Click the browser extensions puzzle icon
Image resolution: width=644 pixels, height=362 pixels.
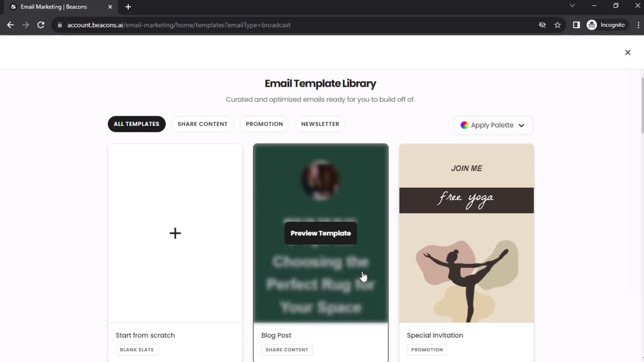tap(576, 25)
